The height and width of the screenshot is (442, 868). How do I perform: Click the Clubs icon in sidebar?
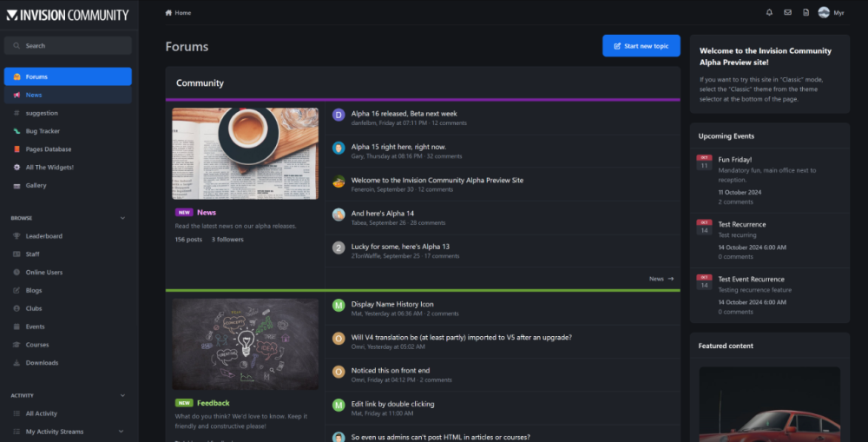(16, 308)
